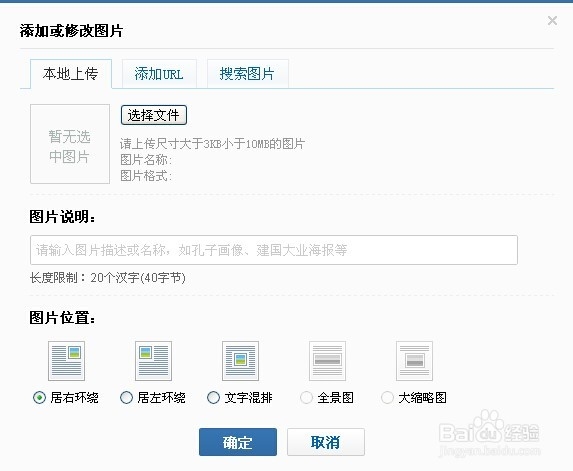Click the left-wrap layout icon
This screenshot has height=471, width=573.
[153, 361]
